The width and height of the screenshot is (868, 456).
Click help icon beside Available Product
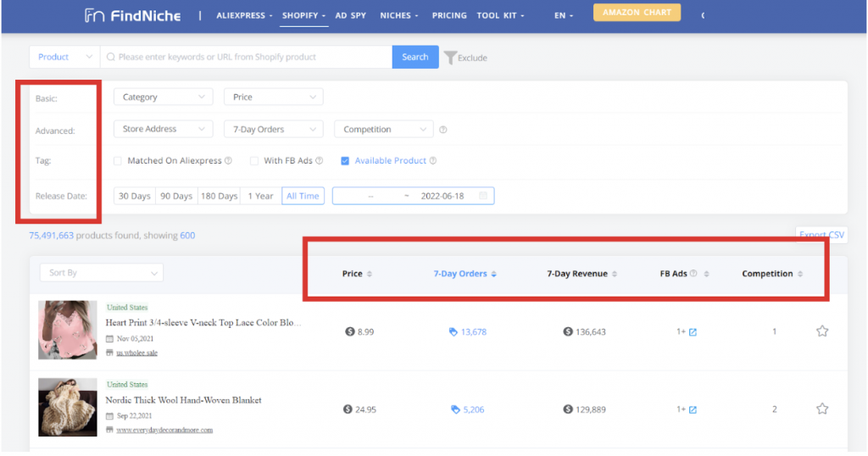(x=433, y=160)
